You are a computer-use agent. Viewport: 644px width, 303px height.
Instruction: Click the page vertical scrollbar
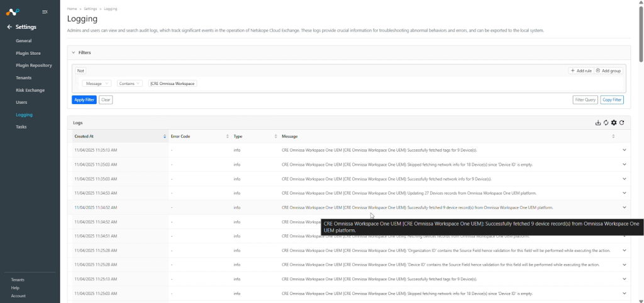pyautogui.click(x=641, y=35)
